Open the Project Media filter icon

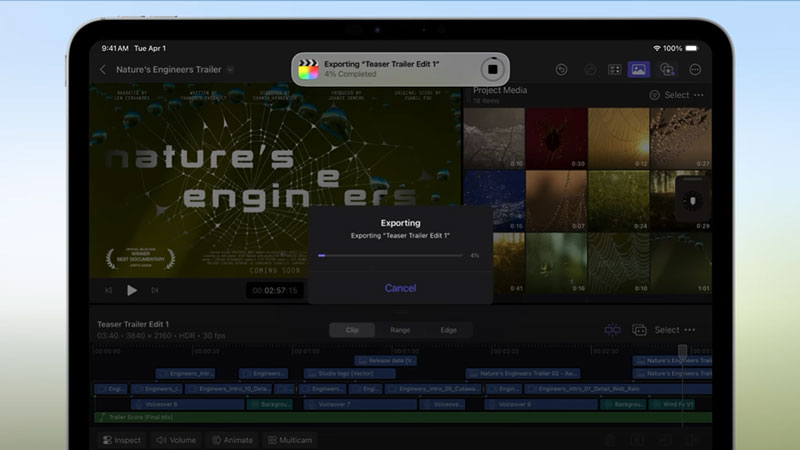pos(655,95)
